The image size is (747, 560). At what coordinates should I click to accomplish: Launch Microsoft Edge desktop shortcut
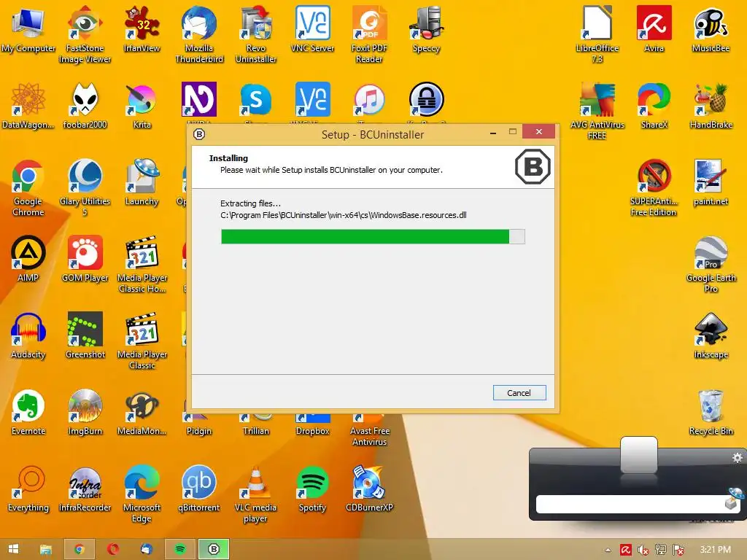click(142, 494)
